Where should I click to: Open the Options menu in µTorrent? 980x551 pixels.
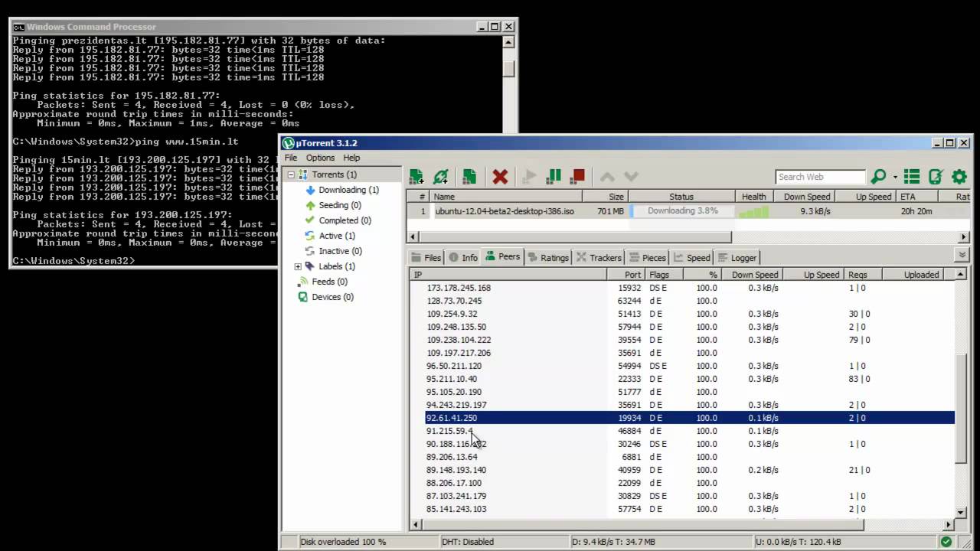(x=320, y=158)
